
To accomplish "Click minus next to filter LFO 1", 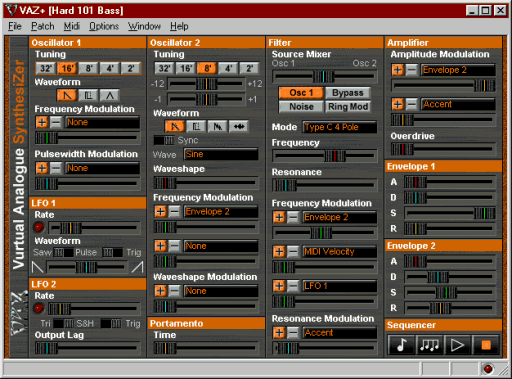I will point(293,286).
